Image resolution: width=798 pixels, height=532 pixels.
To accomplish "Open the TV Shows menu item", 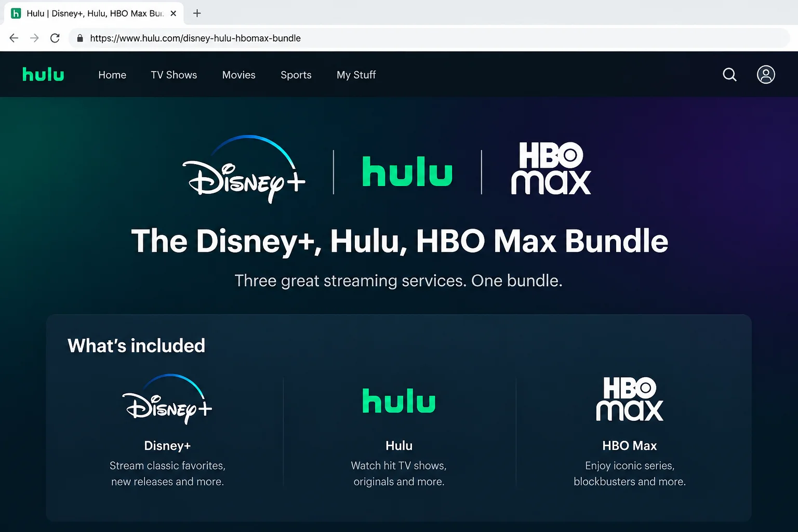I will 174,75.
